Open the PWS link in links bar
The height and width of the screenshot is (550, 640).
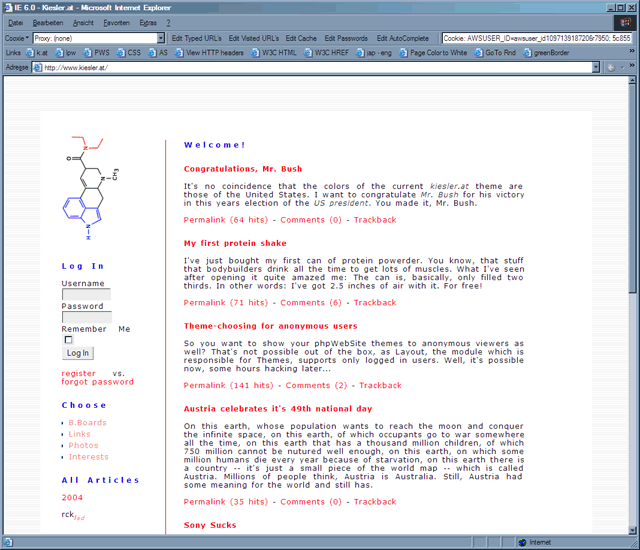[98, 53]
